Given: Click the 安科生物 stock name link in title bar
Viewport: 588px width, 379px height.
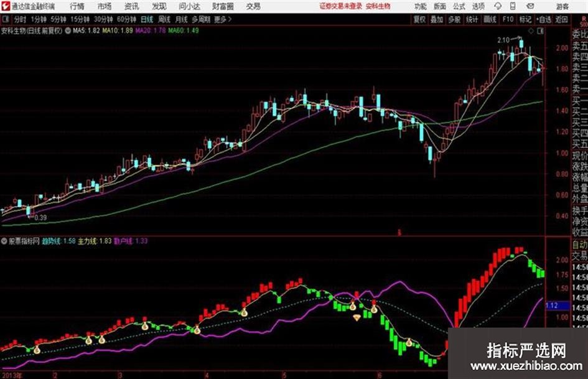Looking at the screenshot, I should coord(378,6).
